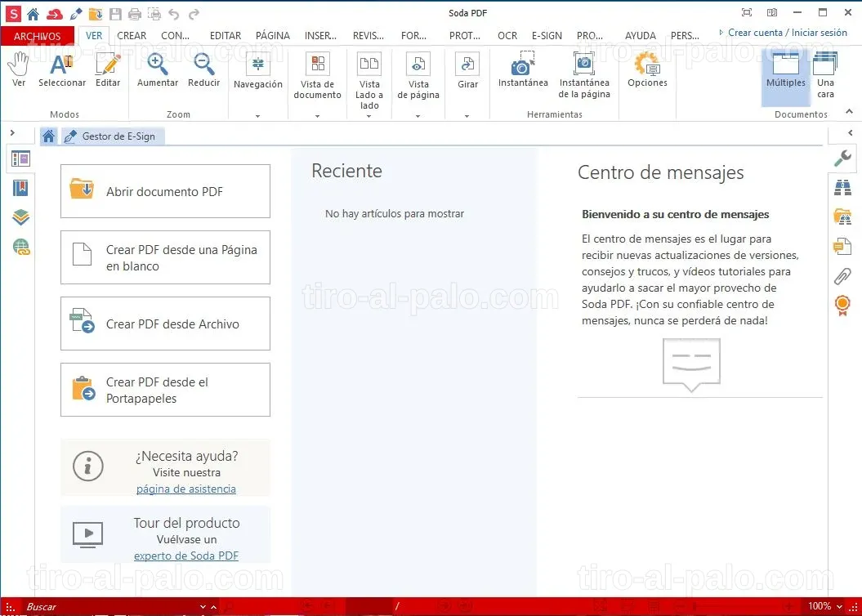Switch to the CREAR ribbon tab
This screenshot has height=616, width=862.
(x=132, y=36)
